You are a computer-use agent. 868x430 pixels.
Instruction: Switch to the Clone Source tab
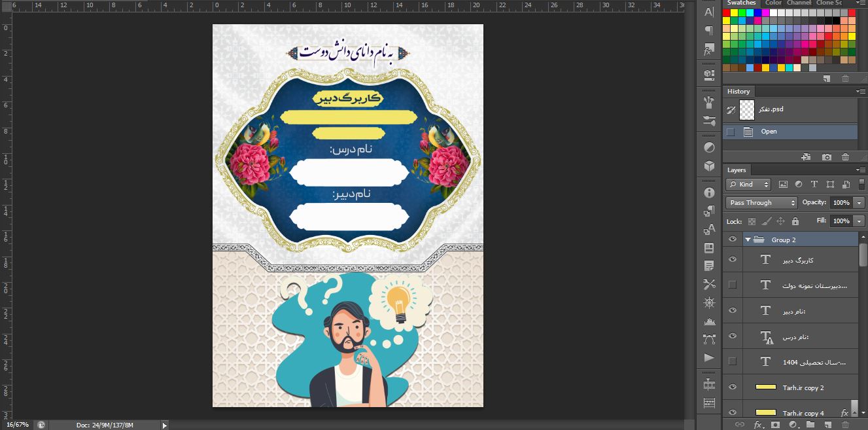pyautogui.click(x=829, y=3)
